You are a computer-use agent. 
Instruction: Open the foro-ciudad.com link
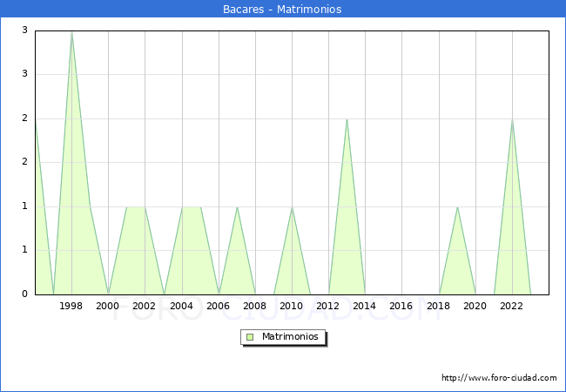(499, 378)
